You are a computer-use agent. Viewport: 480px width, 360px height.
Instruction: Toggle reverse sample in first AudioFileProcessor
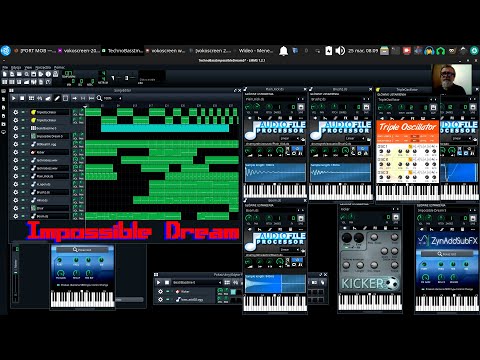(x=288, y=148)
